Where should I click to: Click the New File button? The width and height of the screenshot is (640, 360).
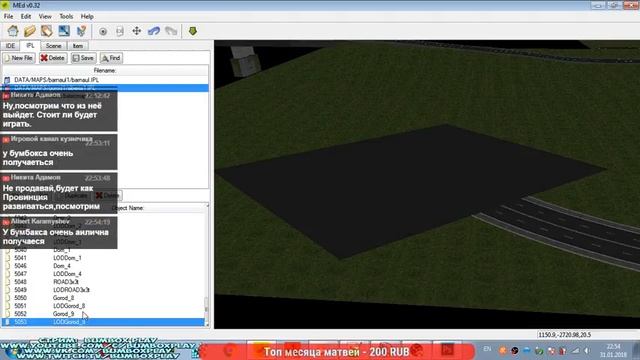pos(19,58)
